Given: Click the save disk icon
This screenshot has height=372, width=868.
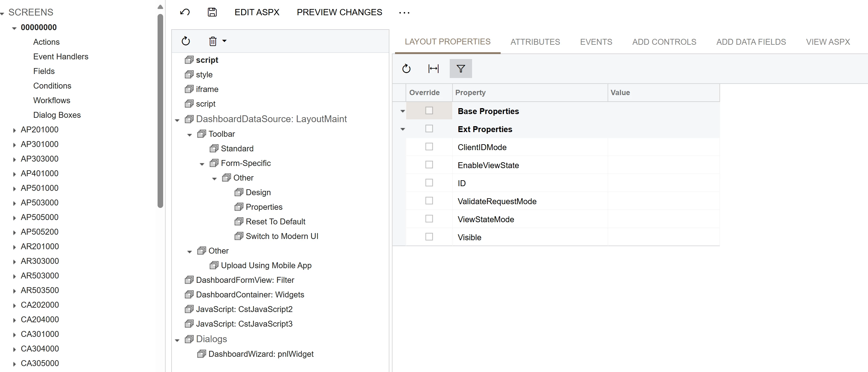Looking at the screenshot, I should (x=212, y=12).
